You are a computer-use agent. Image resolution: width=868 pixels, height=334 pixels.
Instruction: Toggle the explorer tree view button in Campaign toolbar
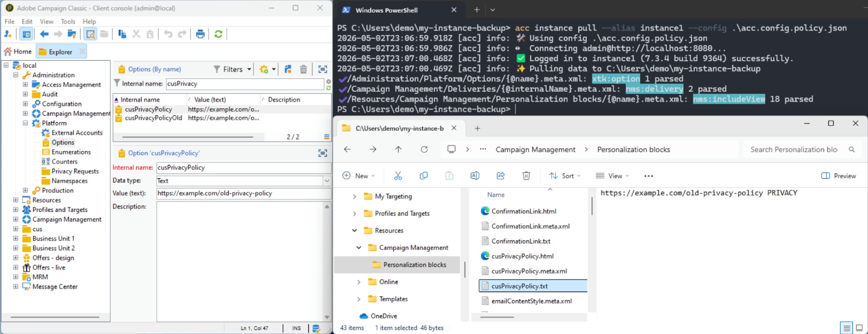(x=27, y=34)
